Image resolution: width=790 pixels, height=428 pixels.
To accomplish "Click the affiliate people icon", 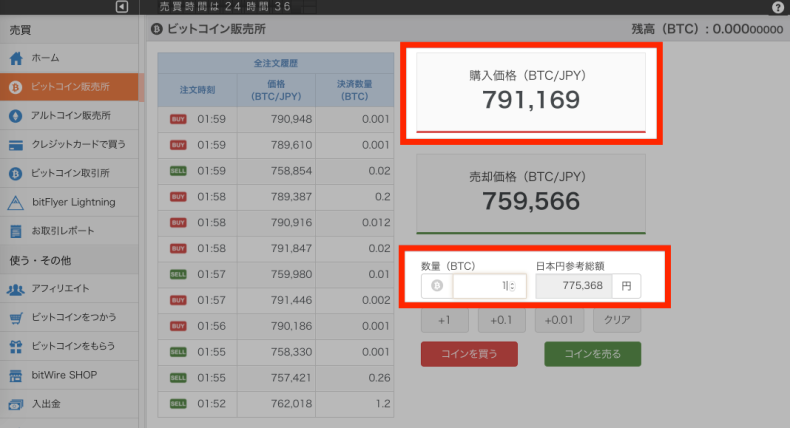I will [16, 289].
